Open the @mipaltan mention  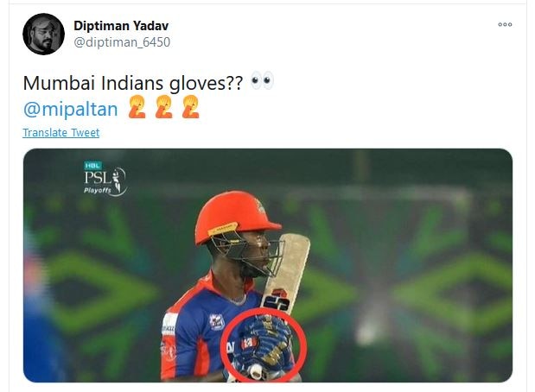click(x=70, y=109)
